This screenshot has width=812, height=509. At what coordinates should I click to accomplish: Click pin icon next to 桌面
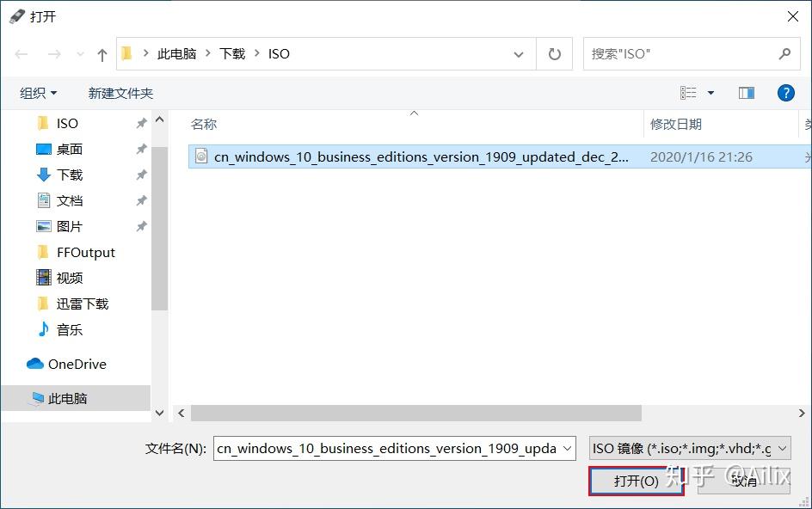click(141, 149)
